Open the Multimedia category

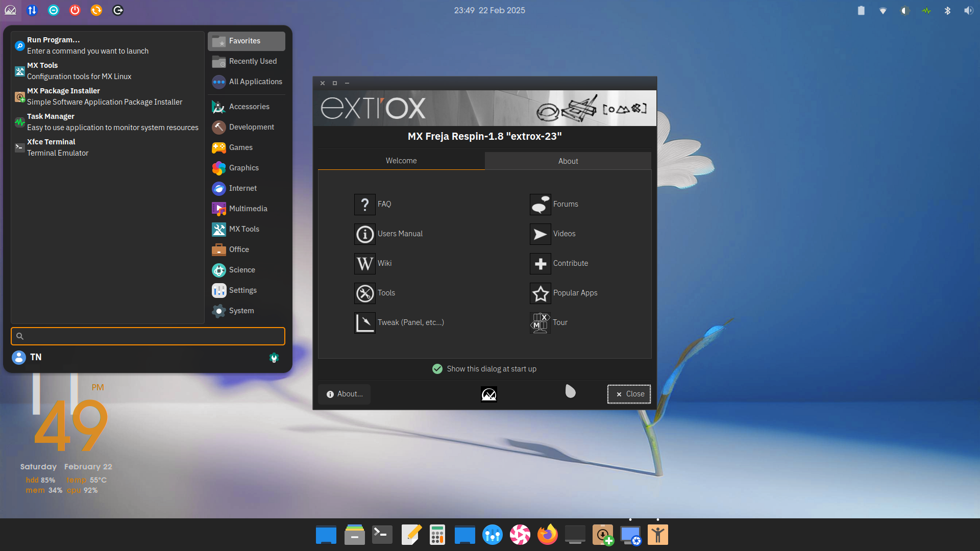pos(247,209)
